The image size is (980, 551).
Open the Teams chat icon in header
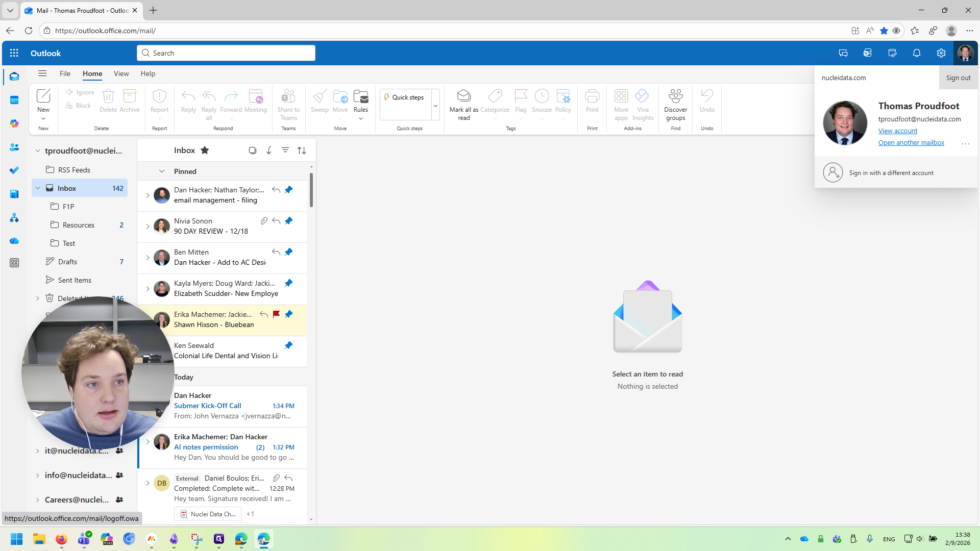pyautogui.click(x=843, y=53)
